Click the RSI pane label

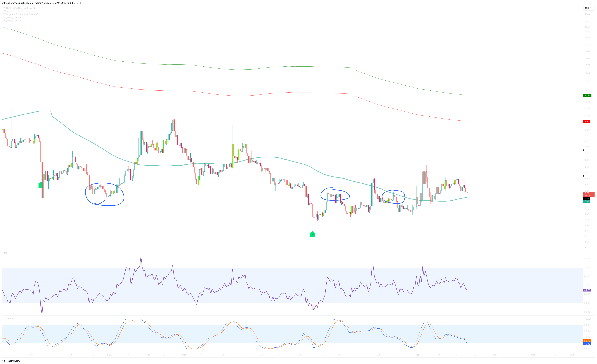(5, 253)
